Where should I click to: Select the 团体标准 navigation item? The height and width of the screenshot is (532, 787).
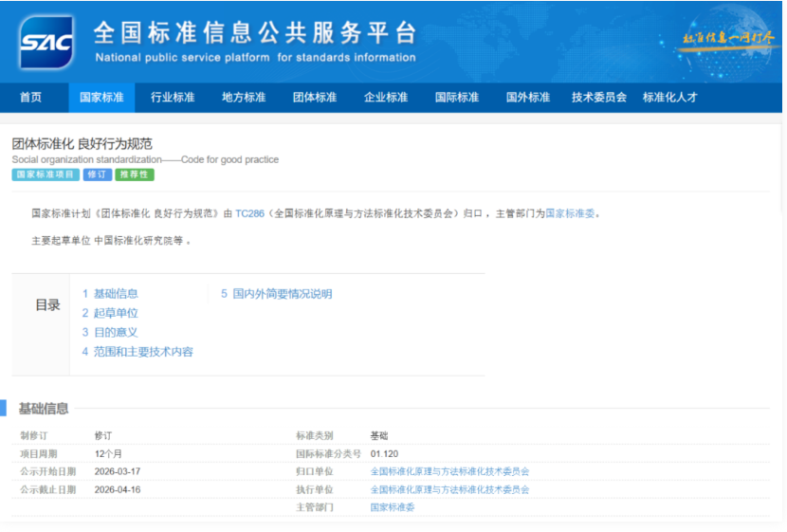click(x=315, y=98)
